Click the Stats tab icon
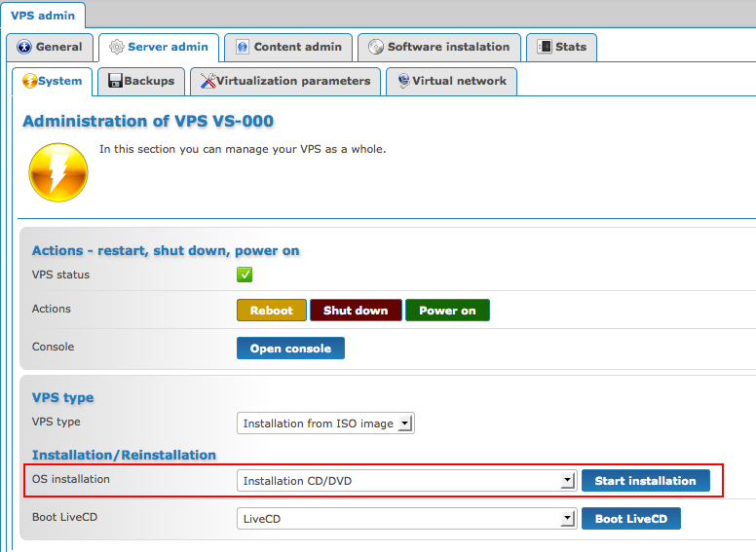 545,46
